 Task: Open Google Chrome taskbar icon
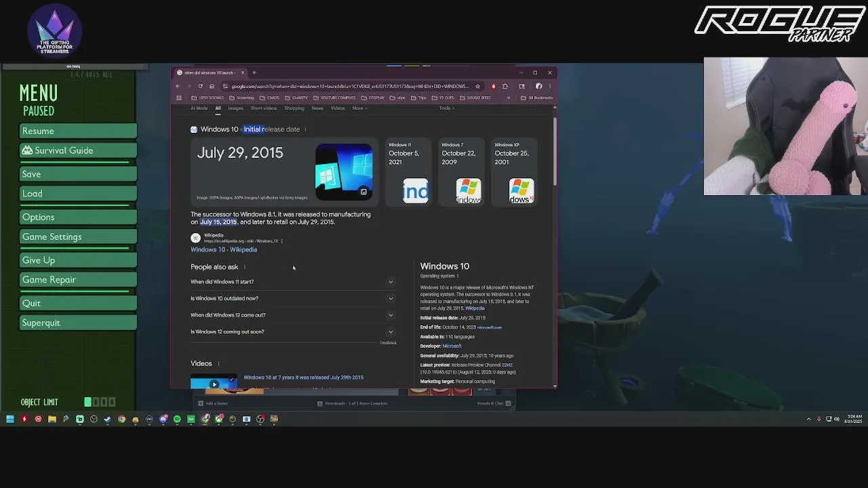click(x=121, y=419)
